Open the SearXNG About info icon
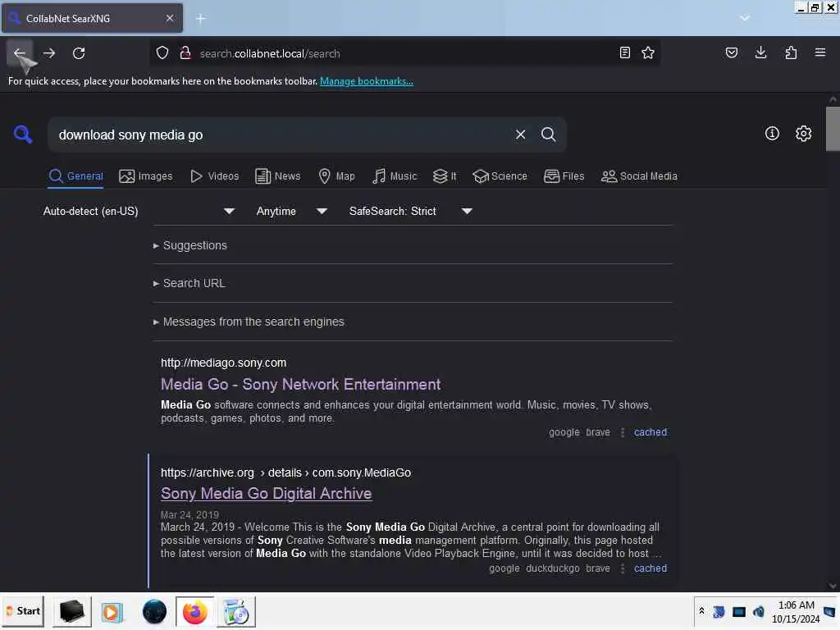840x630 pixels. 772,134
